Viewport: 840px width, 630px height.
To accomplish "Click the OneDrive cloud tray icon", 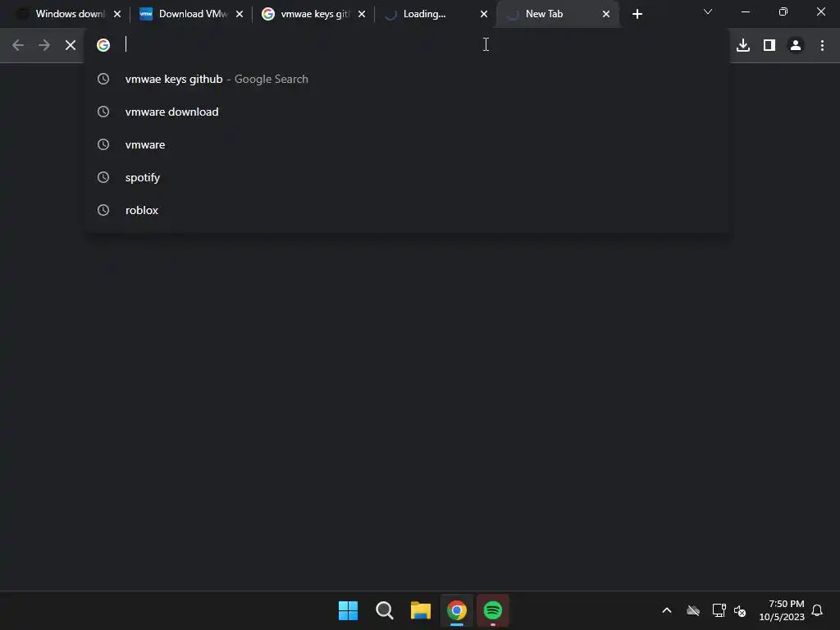I will 693,610.
